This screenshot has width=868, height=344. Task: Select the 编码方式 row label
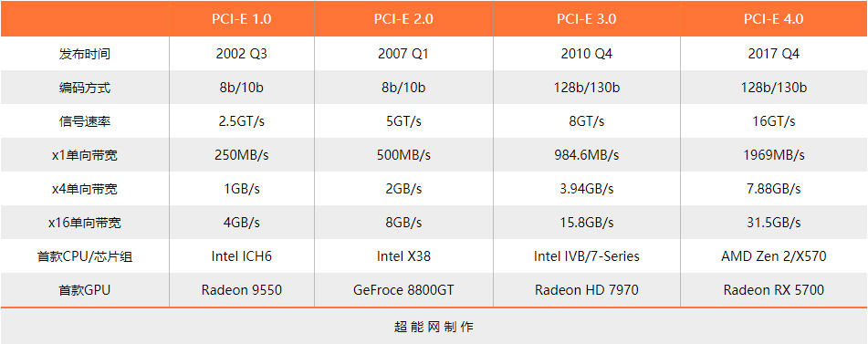(85, 88)
